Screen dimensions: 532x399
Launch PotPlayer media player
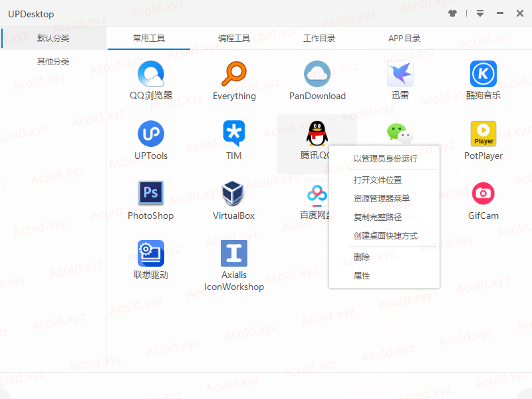coord(483,134)
